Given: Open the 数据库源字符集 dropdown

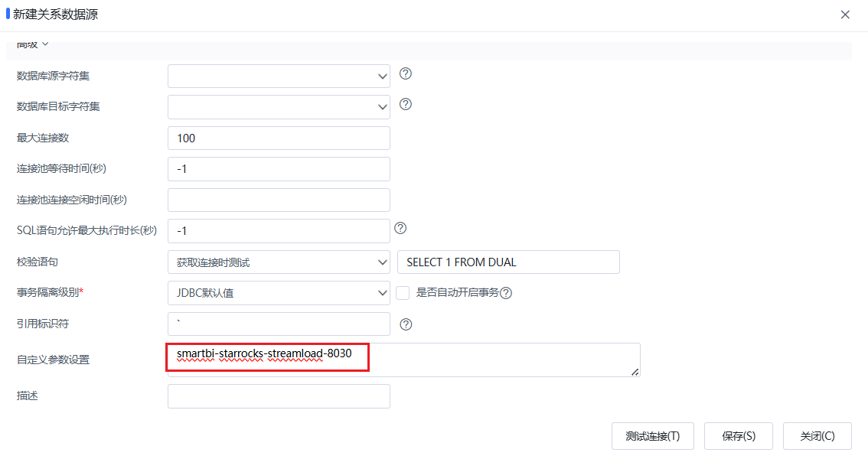Looking at the screenshot, I should [x=279, y=76].
